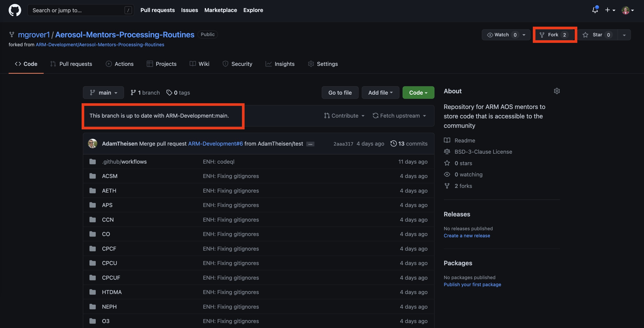Switch to the Code tab
This screenshot has height=328, width=644.
tap(26, 64)
